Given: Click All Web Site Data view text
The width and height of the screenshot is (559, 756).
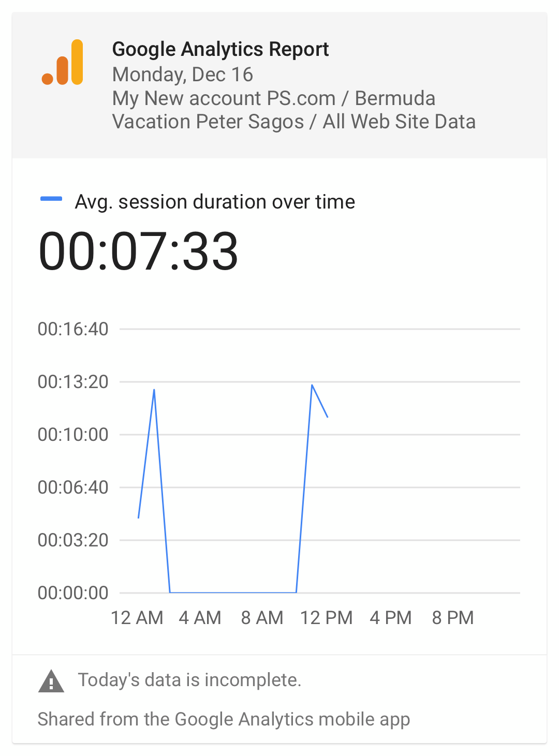Looking at the screenshot, I should (x=399, y=122).
